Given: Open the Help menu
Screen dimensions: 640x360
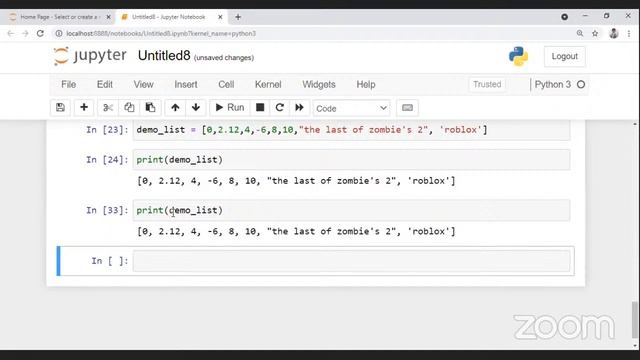Looking at the screenshot, I should [366, 84].
